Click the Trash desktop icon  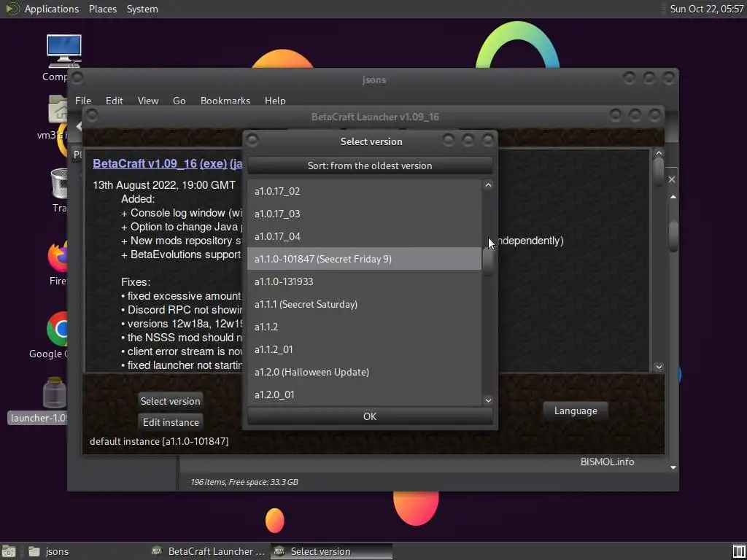(60, 183)
